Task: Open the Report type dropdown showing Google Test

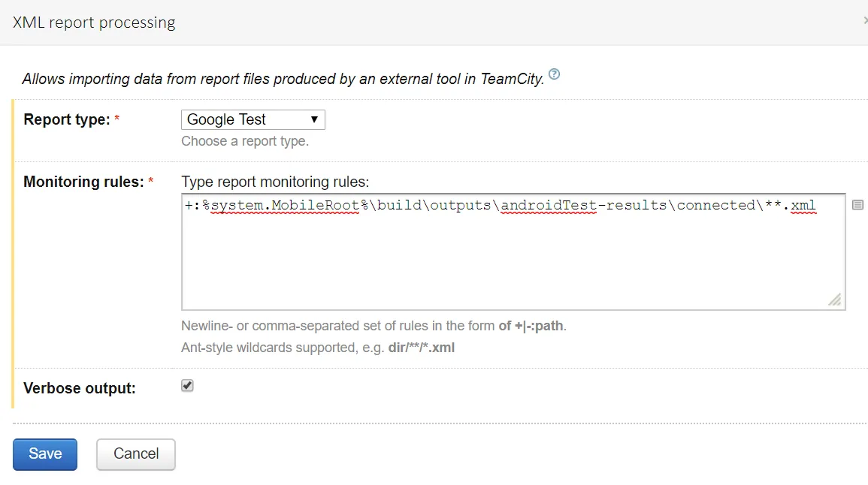Action: click(x=253, y=119)
